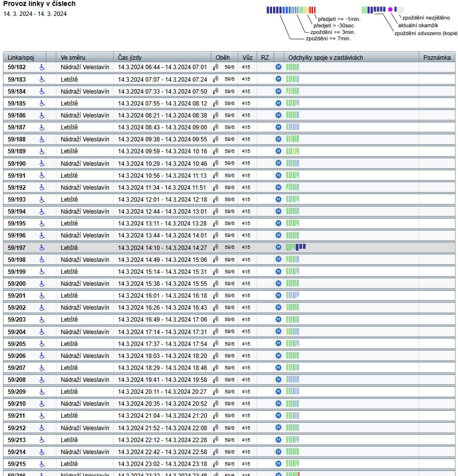The width and height of the screenshot is (458, 476).
Task: Click the Vůz column header
Action: coord(247,57)
